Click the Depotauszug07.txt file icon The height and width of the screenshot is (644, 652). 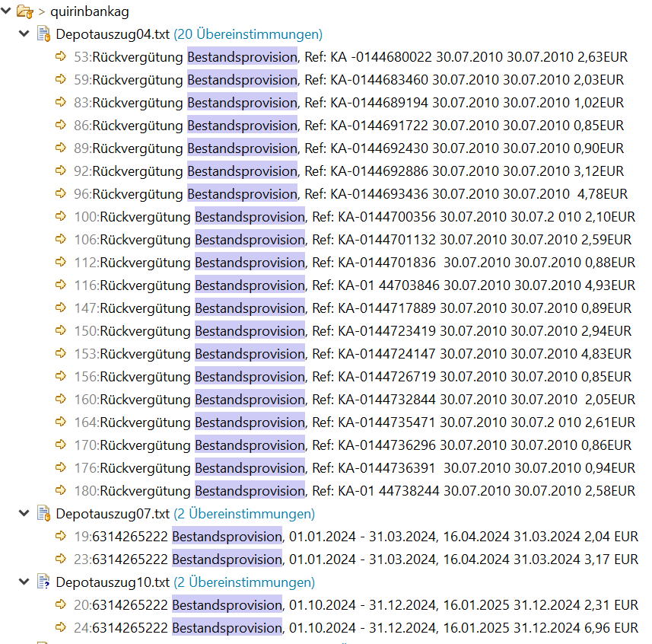coord(43,513)
